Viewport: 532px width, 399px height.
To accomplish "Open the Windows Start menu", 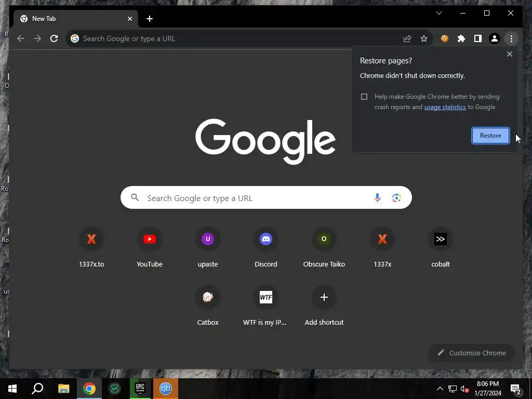I will [x=12, y=389].
